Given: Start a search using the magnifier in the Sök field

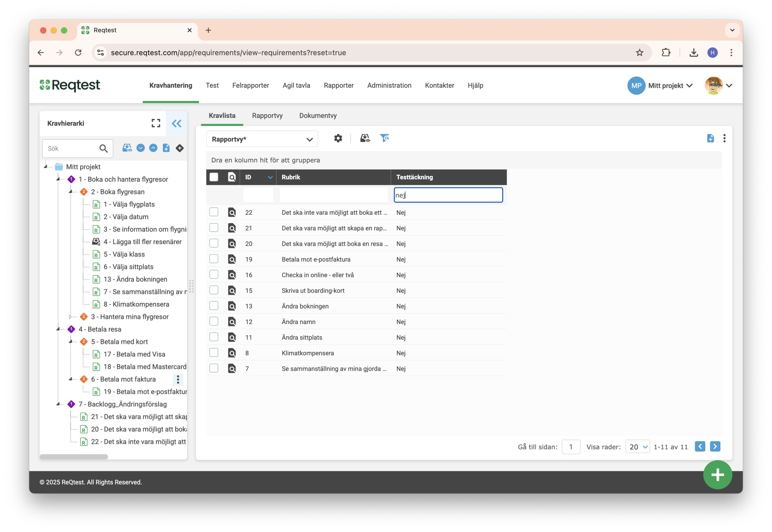Looking at the screenshot, I should (103, 148).
